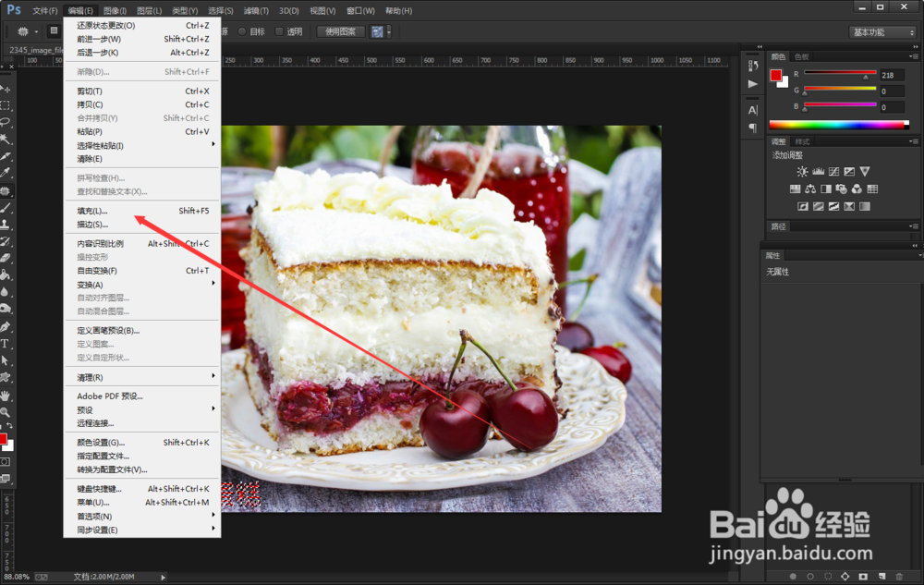This screenshot has width=924, height=585.
Task: Open the Actions panel play icon
Action: pos(752,84)
